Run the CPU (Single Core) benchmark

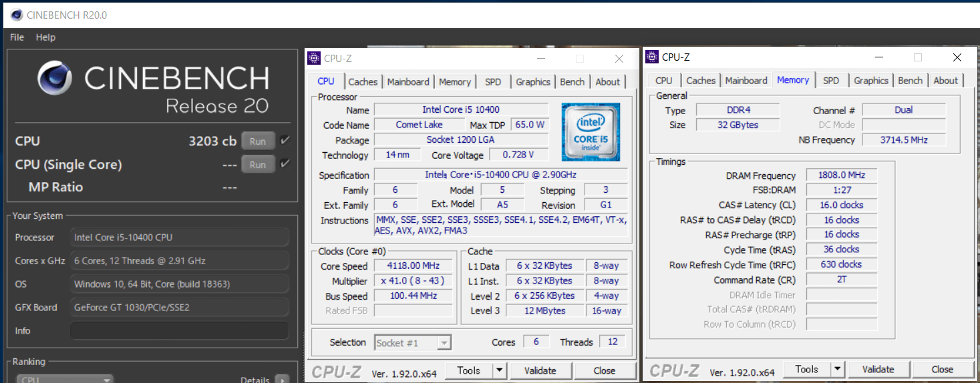pyautogui.click(x=258, y=165)
